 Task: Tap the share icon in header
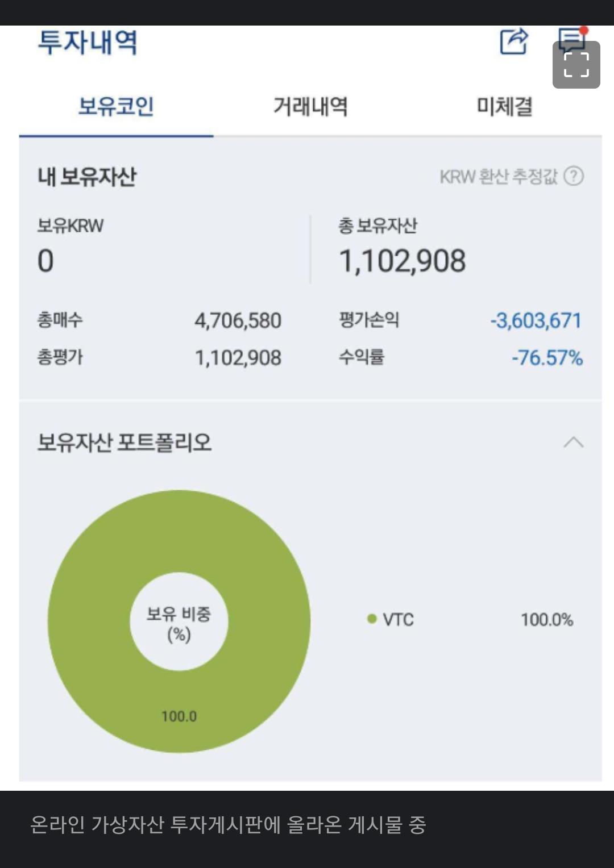pos(514,41)
